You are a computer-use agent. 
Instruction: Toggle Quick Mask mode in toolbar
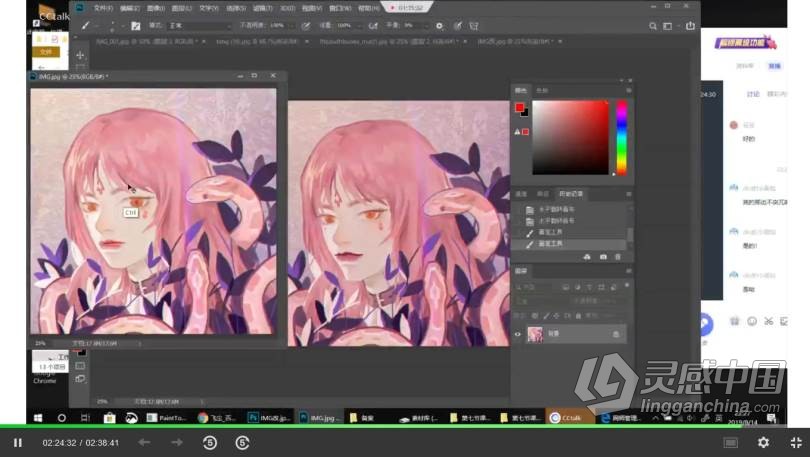coord(80,366)
